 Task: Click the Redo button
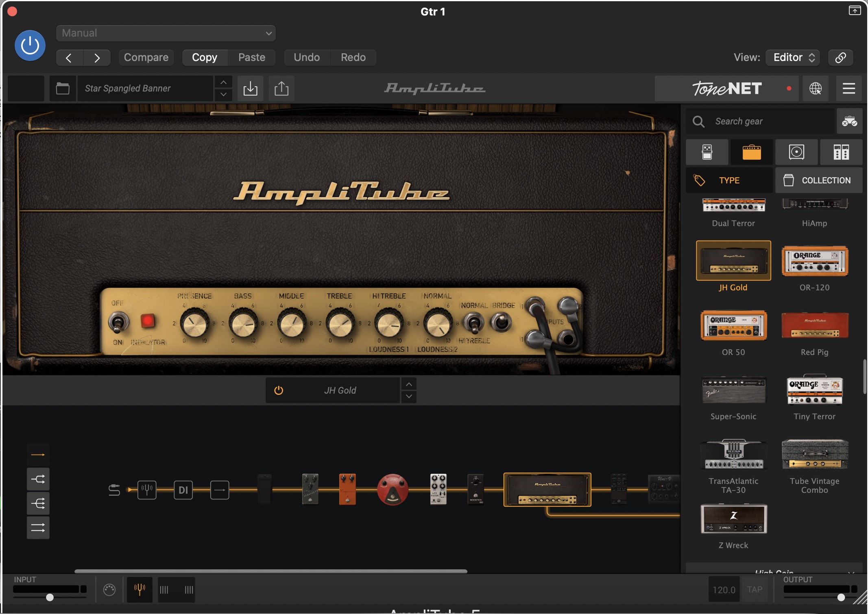click(353, 57)
